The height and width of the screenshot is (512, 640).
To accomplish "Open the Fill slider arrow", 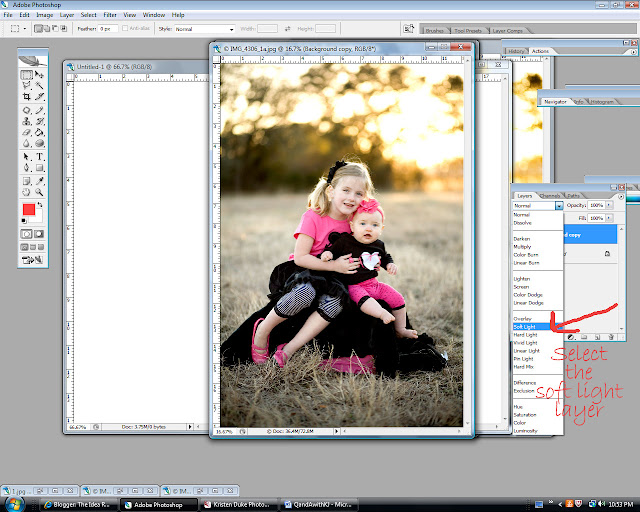I will click(x=609, y=218).
